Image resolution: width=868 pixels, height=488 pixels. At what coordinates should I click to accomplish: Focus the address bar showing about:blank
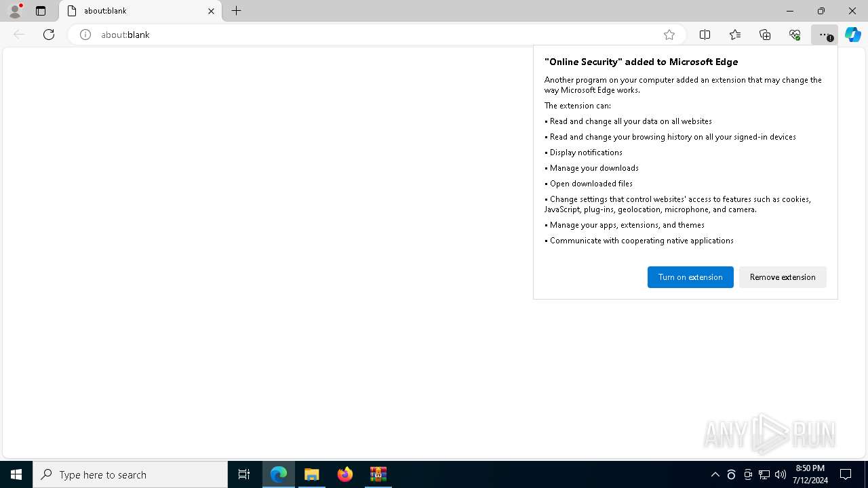(x=376, y=35)
